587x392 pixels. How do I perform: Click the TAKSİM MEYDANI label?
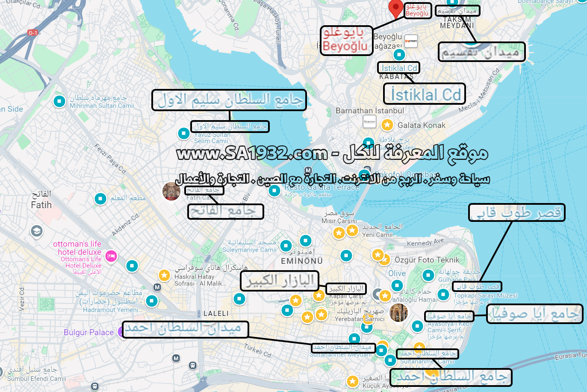(457, 23)
